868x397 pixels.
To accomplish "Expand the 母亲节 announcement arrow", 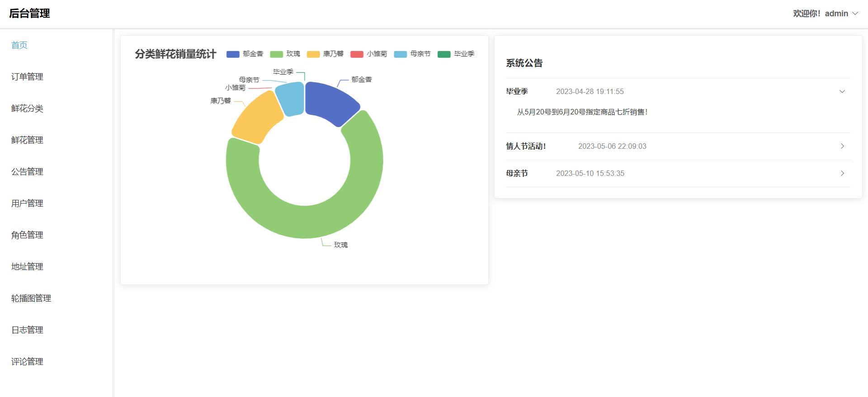I will click(842, 173).
